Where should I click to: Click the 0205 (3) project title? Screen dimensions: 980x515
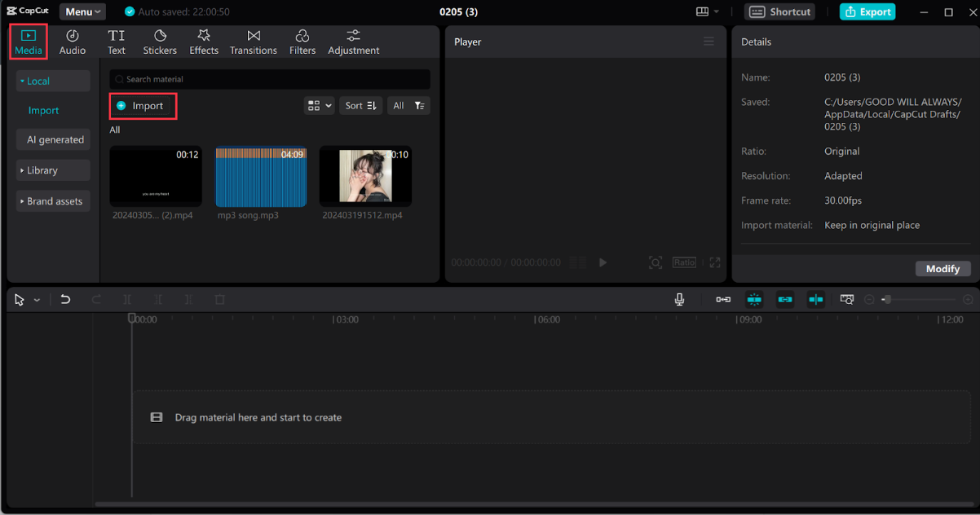point(457,12)
